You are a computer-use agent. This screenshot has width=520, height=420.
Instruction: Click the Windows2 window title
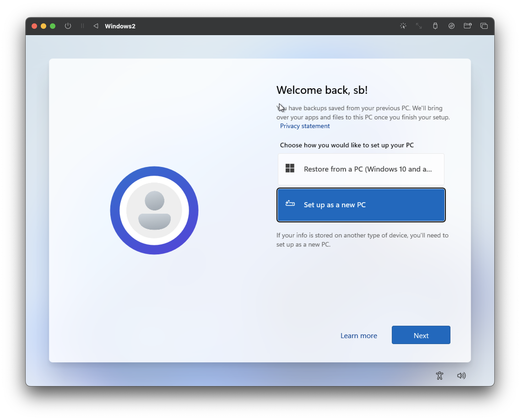coord(120,26)
